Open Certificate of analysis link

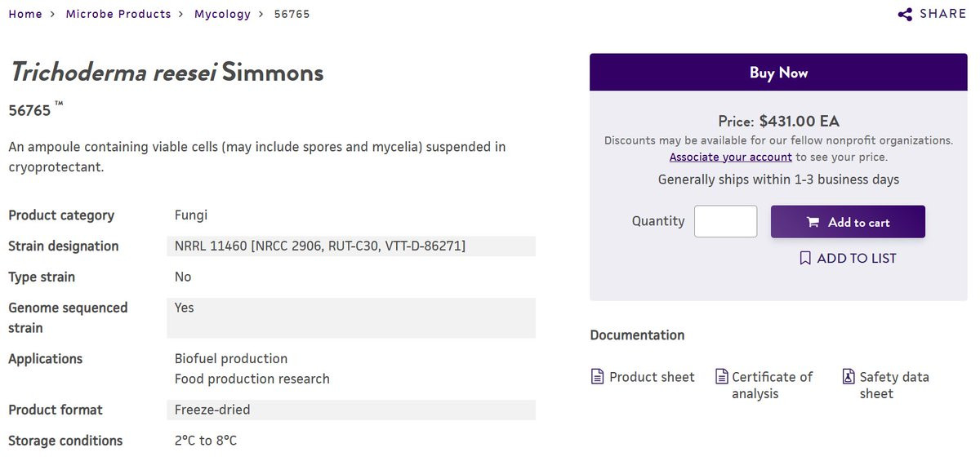click(772, 385)
